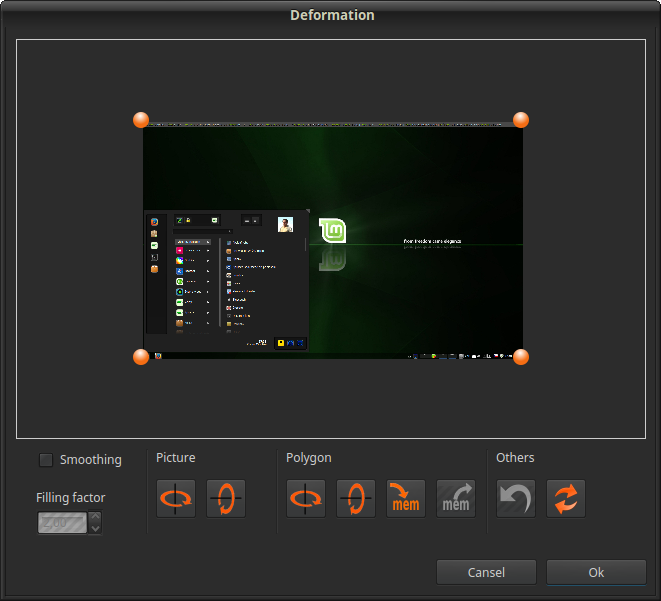Click the orange reset arrows icon in Others
Viewport: 661px width, 601px height.
pos(566,499)
